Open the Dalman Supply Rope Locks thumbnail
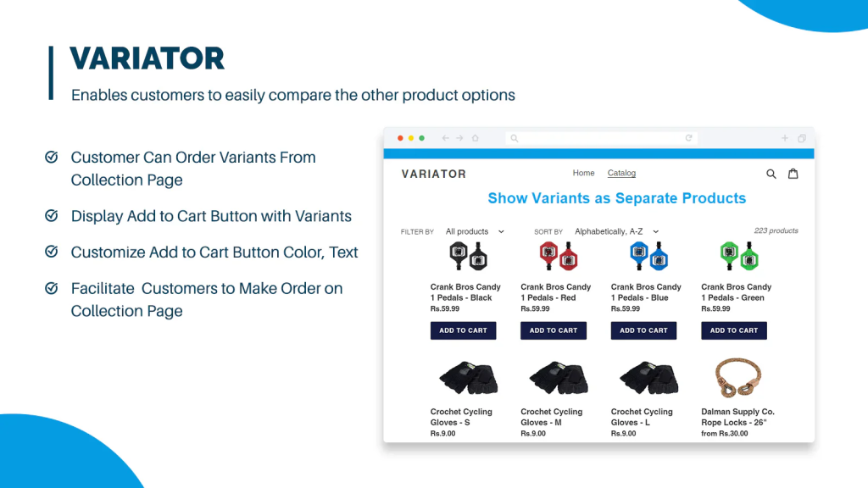 click(x=738, y=378)
